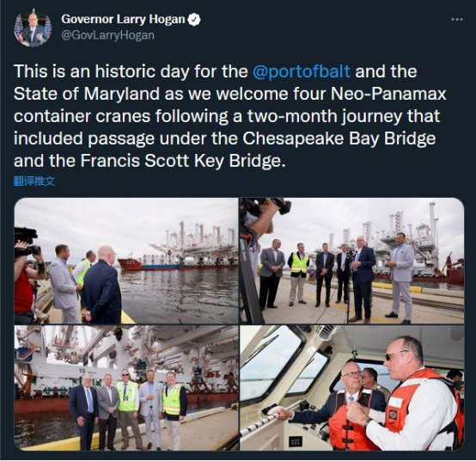Screen dimensions: 476x461
Task: Open group photo of five men posing
Action: 126,388
